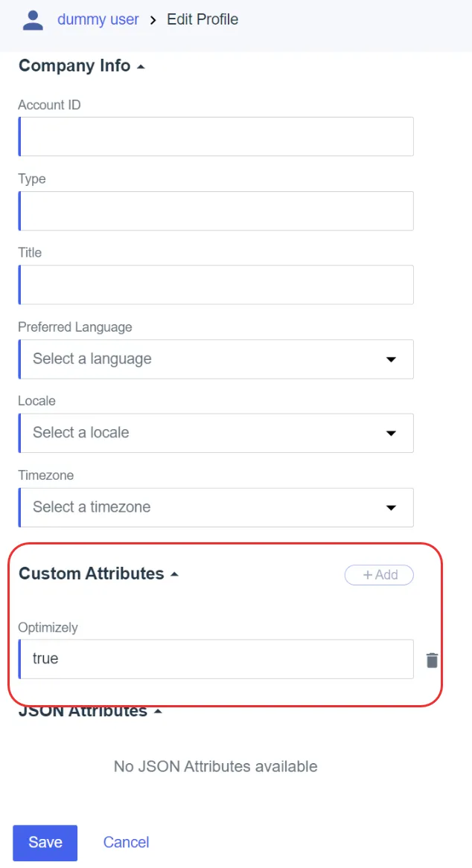
Task: Delete the Optimizely attribute with trash icon
Action: coord(432,660)
